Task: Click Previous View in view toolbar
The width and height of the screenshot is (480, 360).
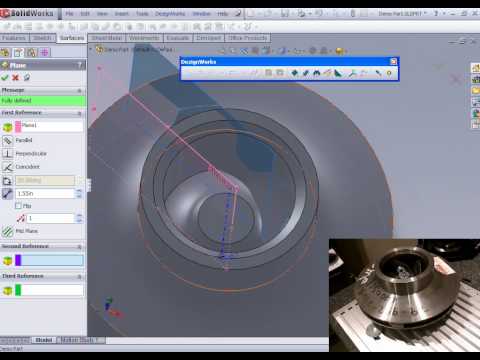Action: [x=245, y=51]
